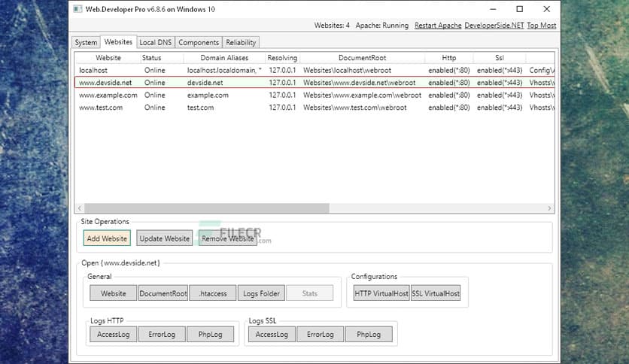Open the Logs HTTP PhpLog

point(210,335)
